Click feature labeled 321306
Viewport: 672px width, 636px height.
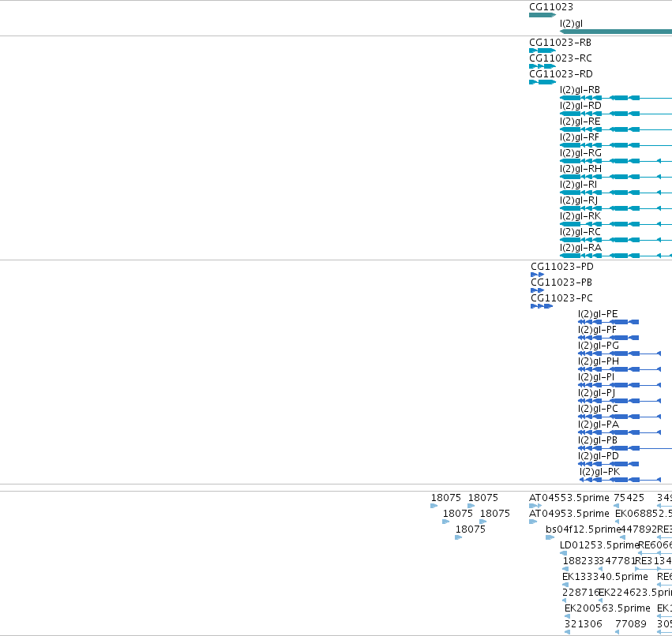568,633
